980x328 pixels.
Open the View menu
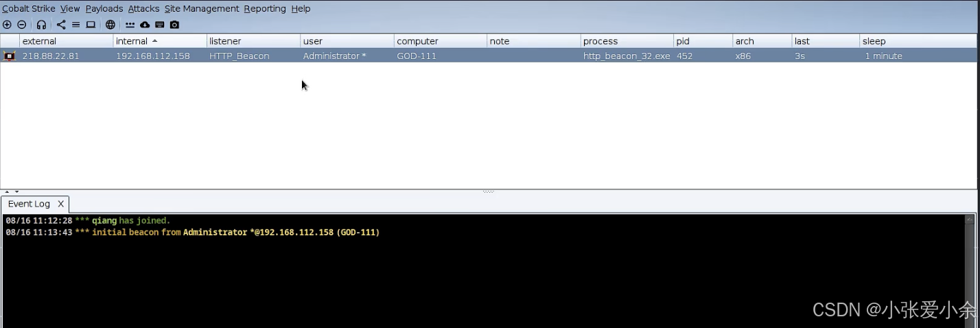(x=70, y=9)
